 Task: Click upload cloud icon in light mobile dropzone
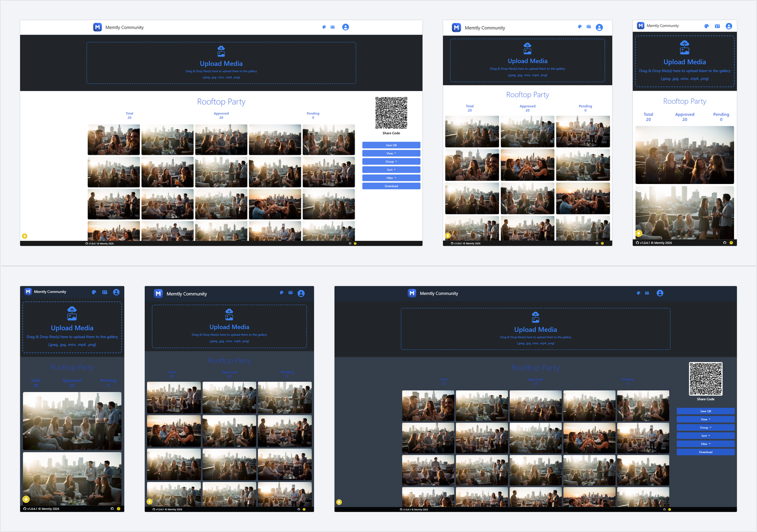[x=685, y=47]
